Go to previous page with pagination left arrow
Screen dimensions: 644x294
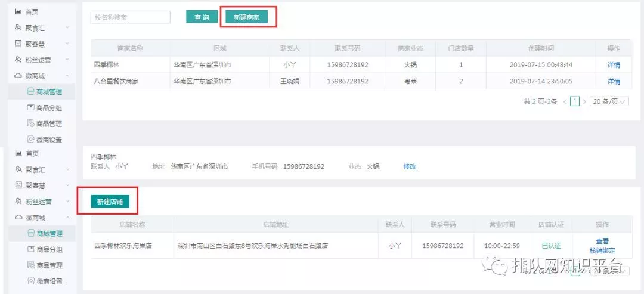click(x=565, y=102)
